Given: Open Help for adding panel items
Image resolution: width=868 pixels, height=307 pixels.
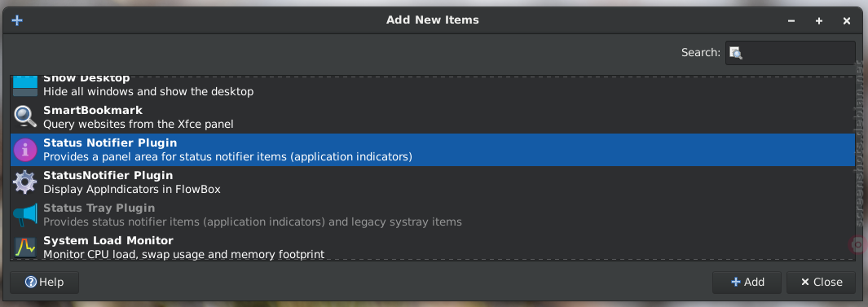Looking at the screenshot, I should (44, 282).
